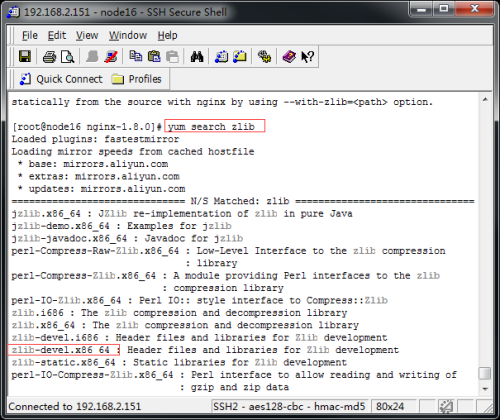Click the Context Help arrow-question icon
The width and height of the screenshot is (500, 420).
click(x=307, y=57)
